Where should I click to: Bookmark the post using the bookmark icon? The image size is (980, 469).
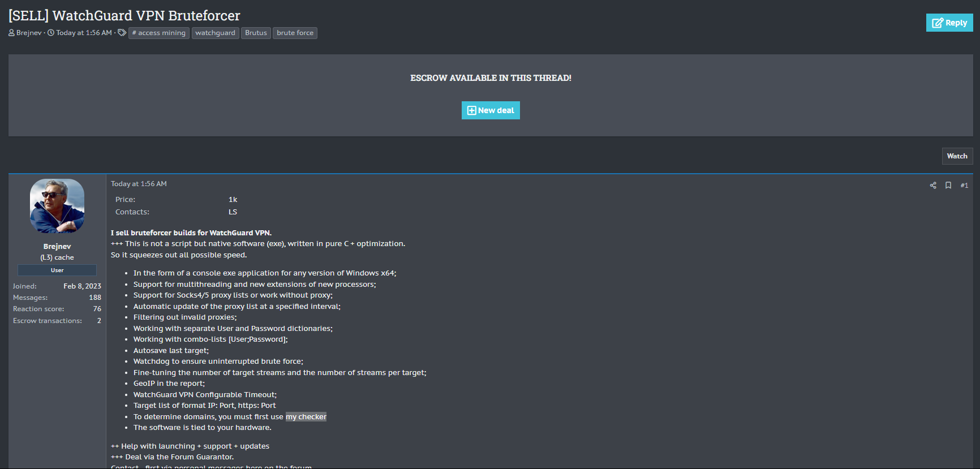[948, 186]
